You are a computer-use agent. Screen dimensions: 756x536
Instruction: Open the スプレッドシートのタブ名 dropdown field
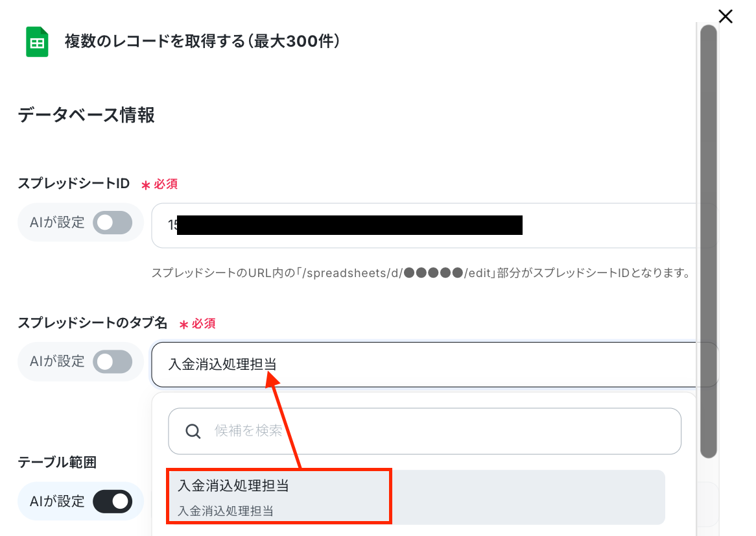pos(424,365)
